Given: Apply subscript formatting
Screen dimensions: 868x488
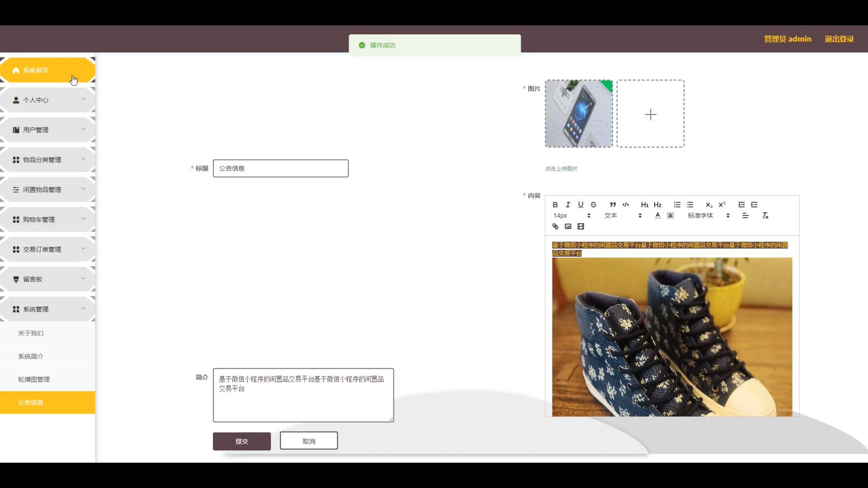Looking at the screenshot, I should pyautogui.click(x=709, y=205).
